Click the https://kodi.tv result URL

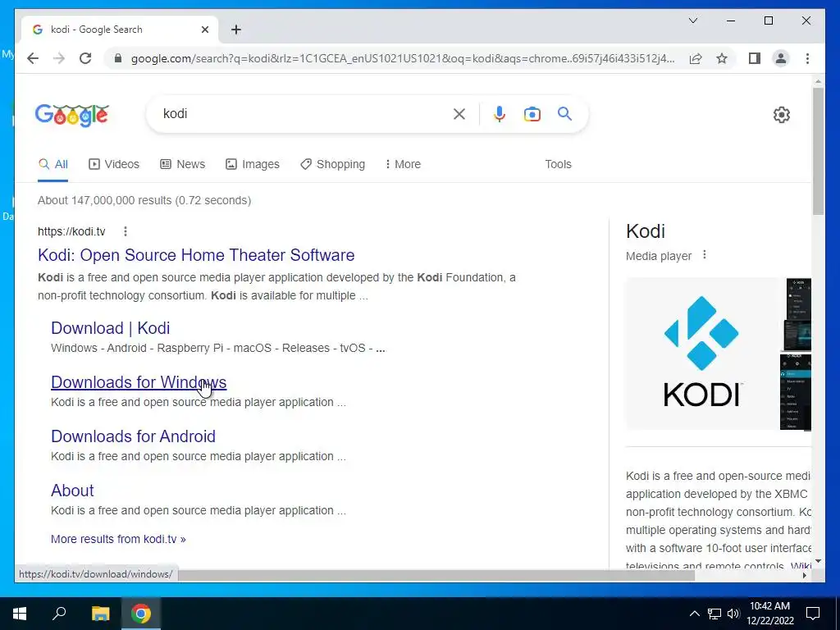(72, 231)
